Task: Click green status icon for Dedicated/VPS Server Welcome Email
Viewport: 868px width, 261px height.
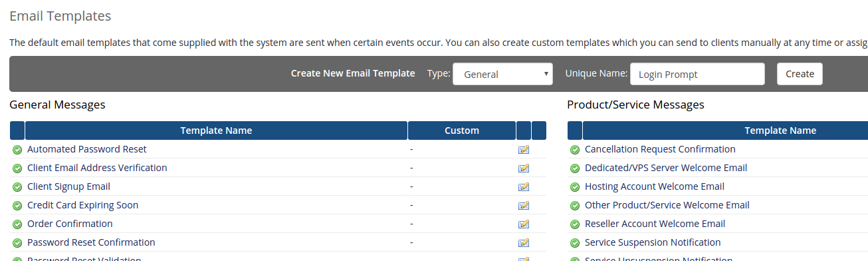Action: 575,168
